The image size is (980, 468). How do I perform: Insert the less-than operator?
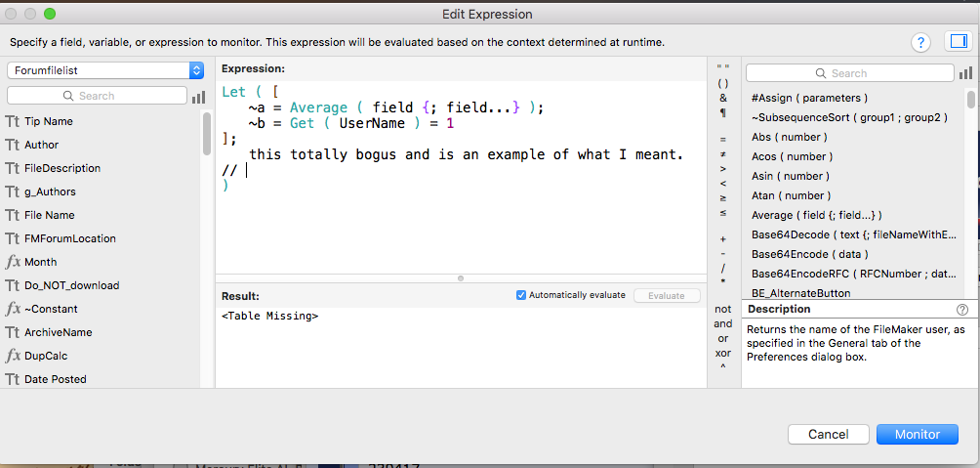click(x=723, y=184)
